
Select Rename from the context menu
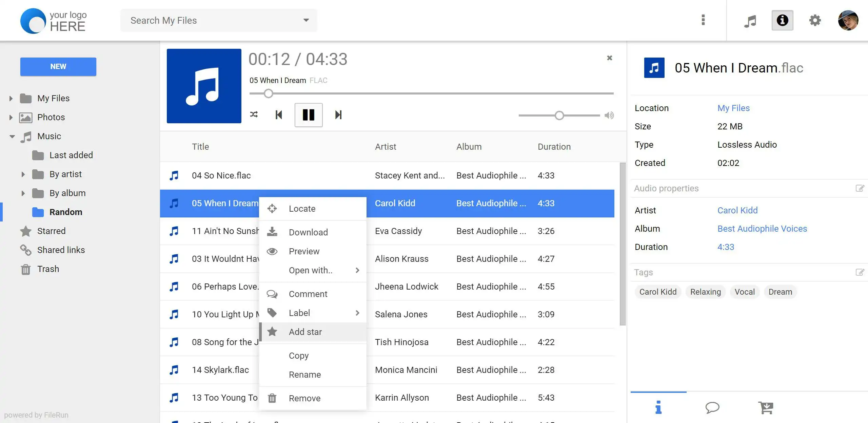(x=304, y=374)
